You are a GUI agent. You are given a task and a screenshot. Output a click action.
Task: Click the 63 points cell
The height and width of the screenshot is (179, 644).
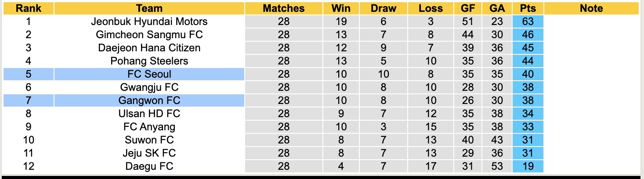(528, 21)
